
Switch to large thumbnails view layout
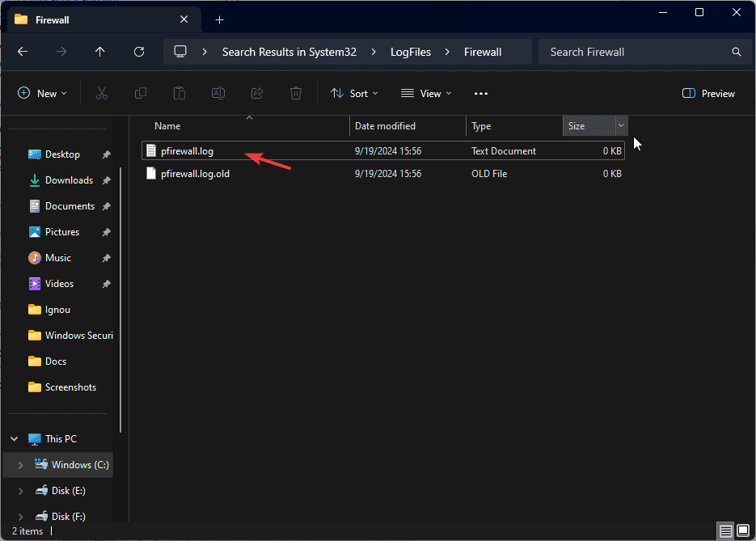coord(742,530)
